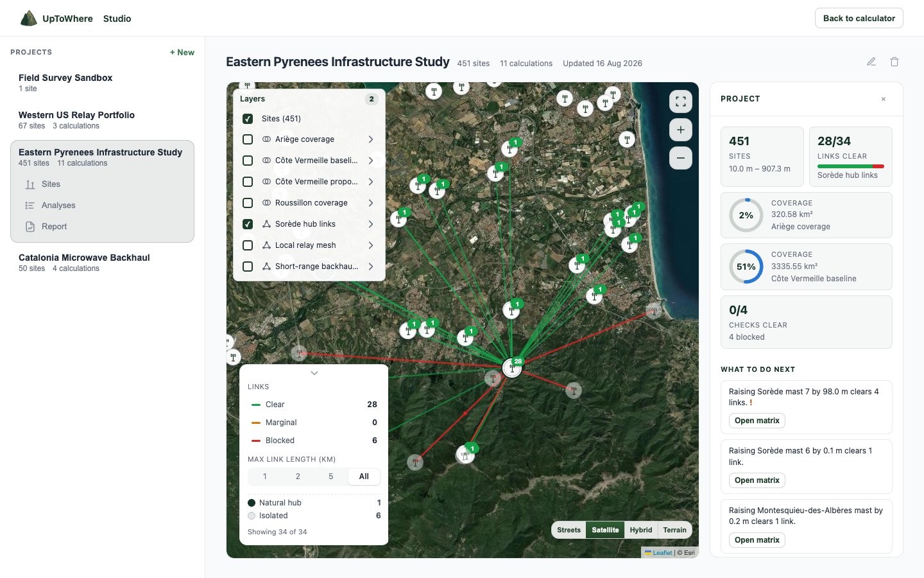Screen dimensions: 924x578
Task: Open matrix for Sorède mast 6 suggestion
Action: point(757,480)
